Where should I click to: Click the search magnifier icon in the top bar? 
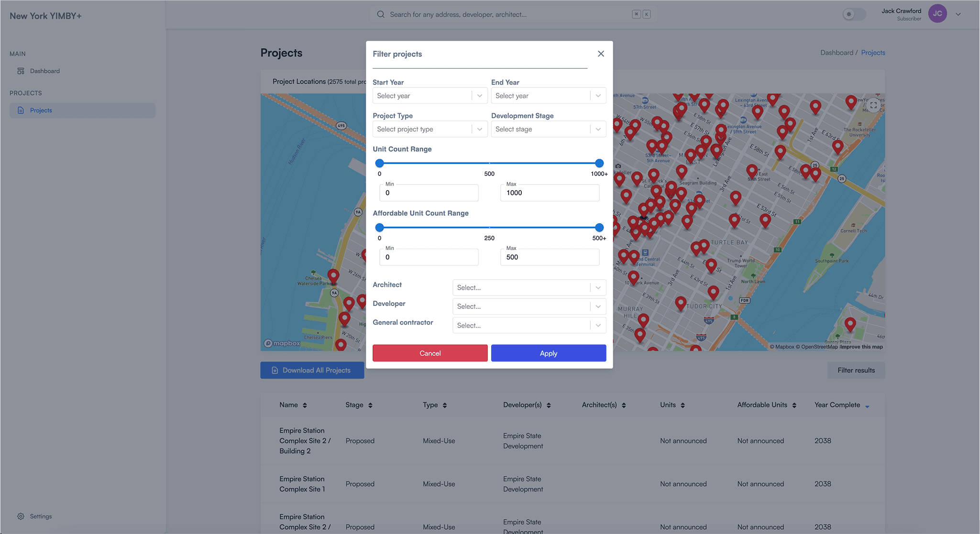(380, 14)
